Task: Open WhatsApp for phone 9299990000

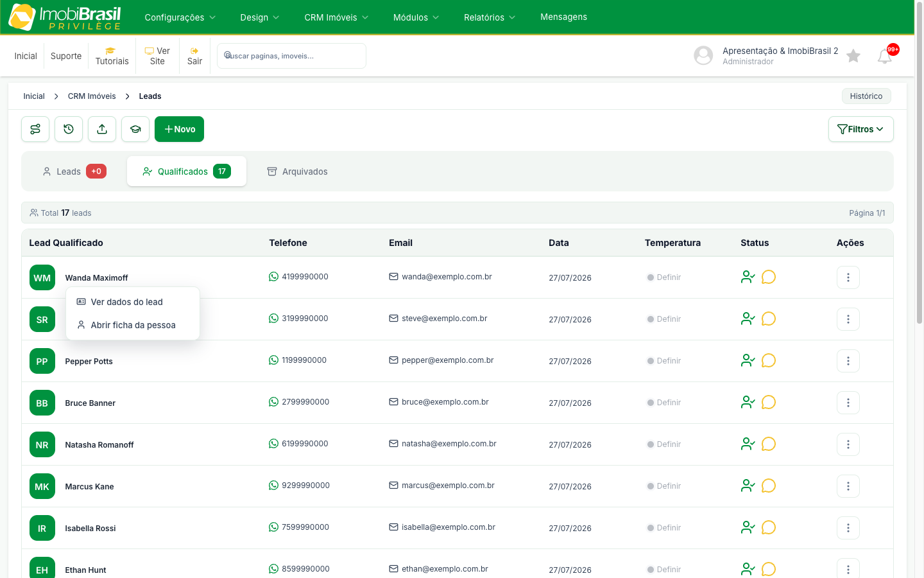Action: pos(273,486)
